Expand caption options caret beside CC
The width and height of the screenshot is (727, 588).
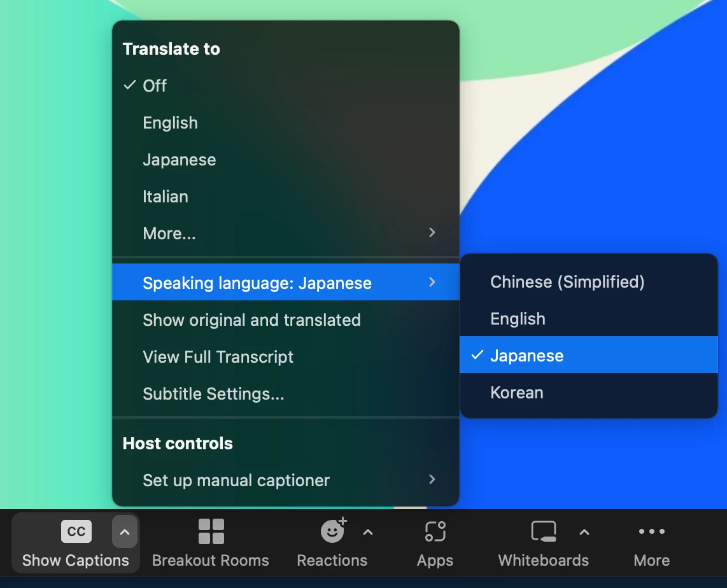pos(125,531)
